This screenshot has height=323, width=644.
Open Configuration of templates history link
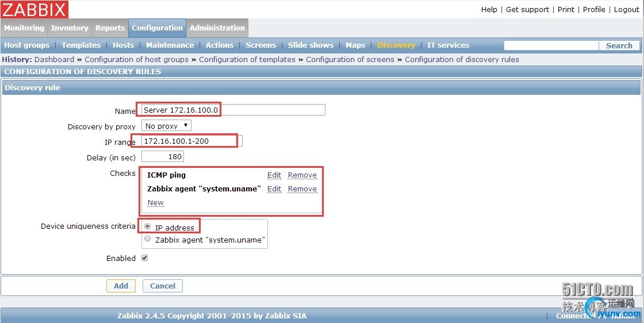tap(247, 60)
